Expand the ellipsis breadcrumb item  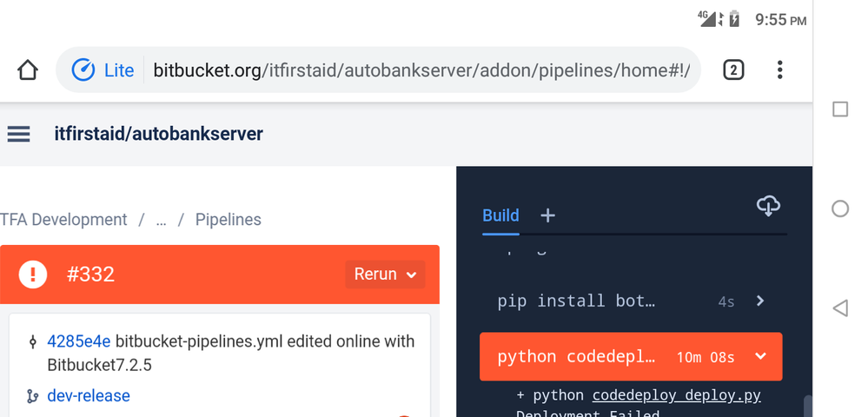coord(161,220)
